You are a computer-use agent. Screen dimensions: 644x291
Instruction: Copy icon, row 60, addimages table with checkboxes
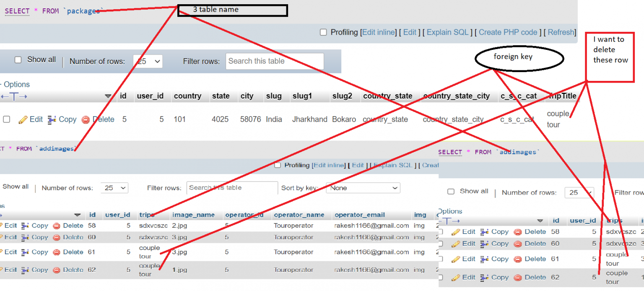pos(485,244)
